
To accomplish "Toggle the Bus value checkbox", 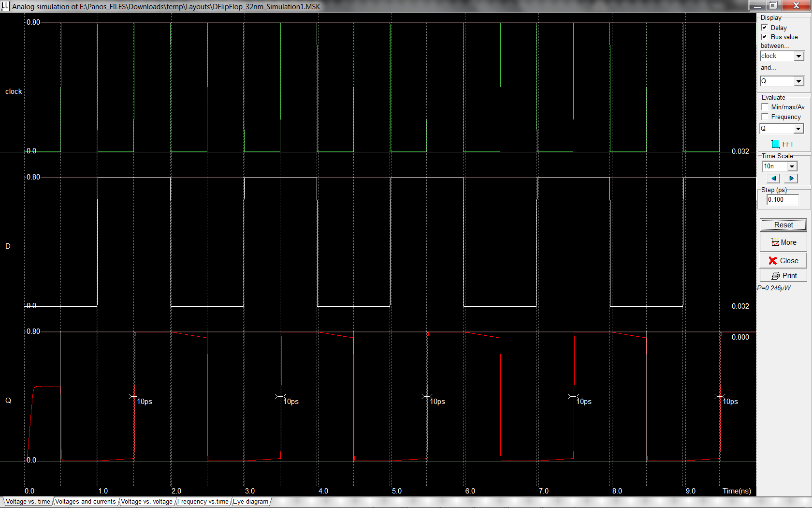I will coord(765,37).
